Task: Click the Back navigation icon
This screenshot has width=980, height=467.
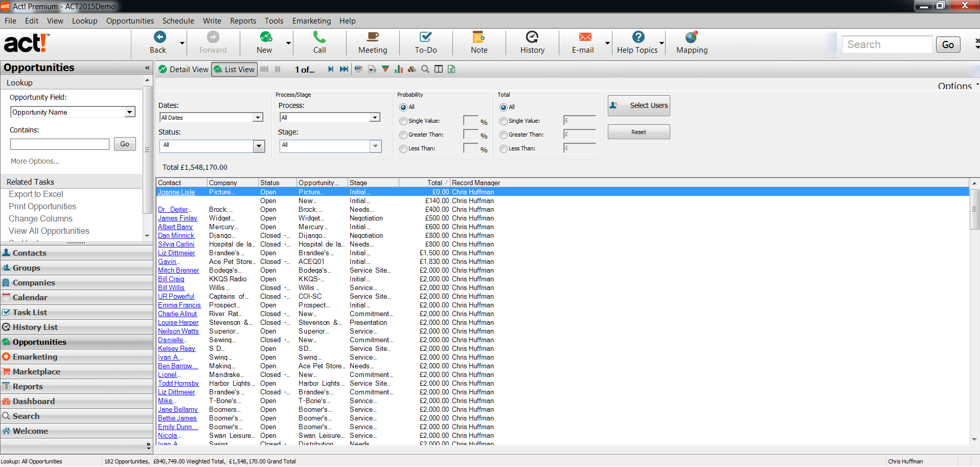Action: [x=159, y=37]
